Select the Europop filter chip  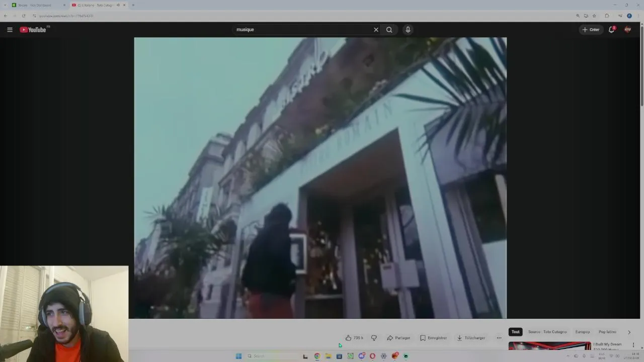tap(583, 332)
